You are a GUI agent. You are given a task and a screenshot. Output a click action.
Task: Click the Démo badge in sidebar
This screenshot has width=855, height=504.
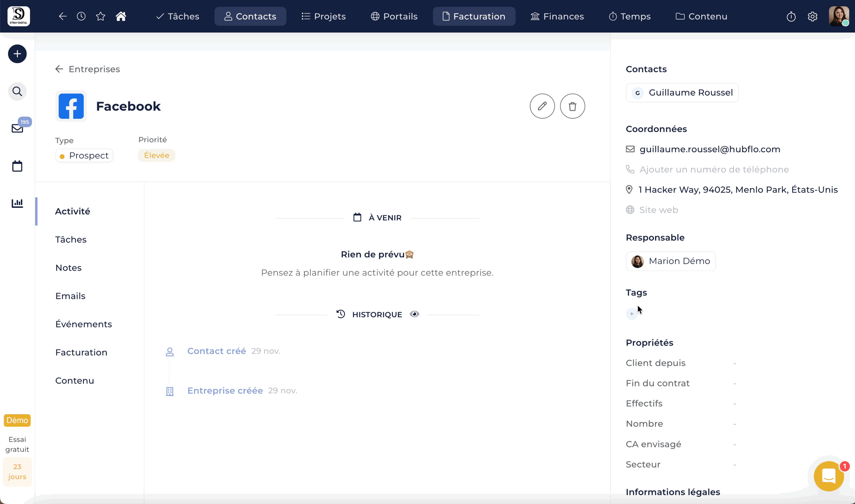coord(17,420)
